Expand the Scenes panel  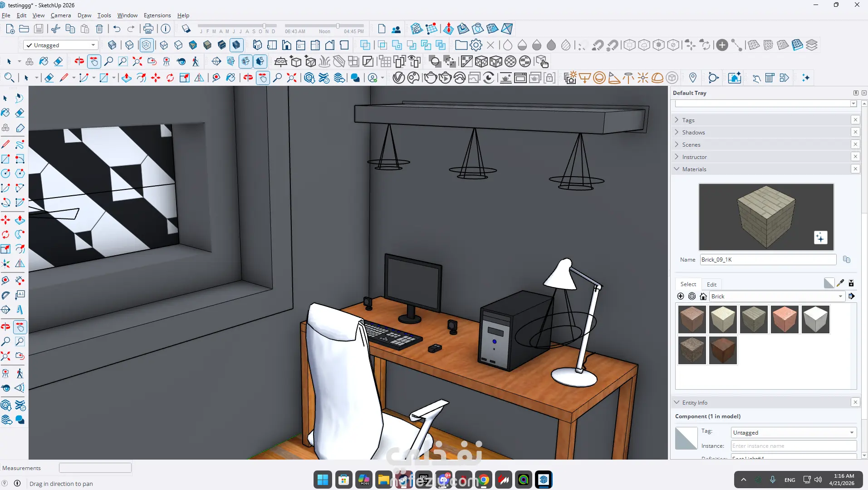[x=677, y=144]
